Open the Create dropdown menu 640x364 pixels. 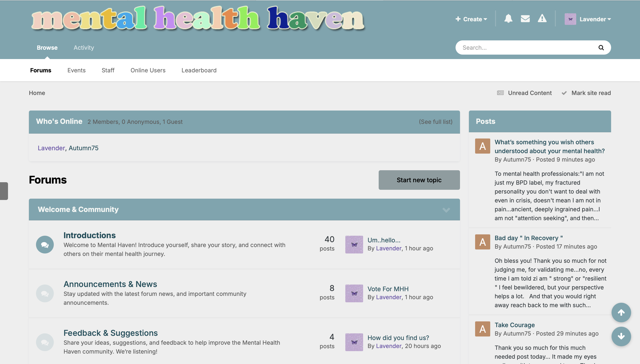471,19
